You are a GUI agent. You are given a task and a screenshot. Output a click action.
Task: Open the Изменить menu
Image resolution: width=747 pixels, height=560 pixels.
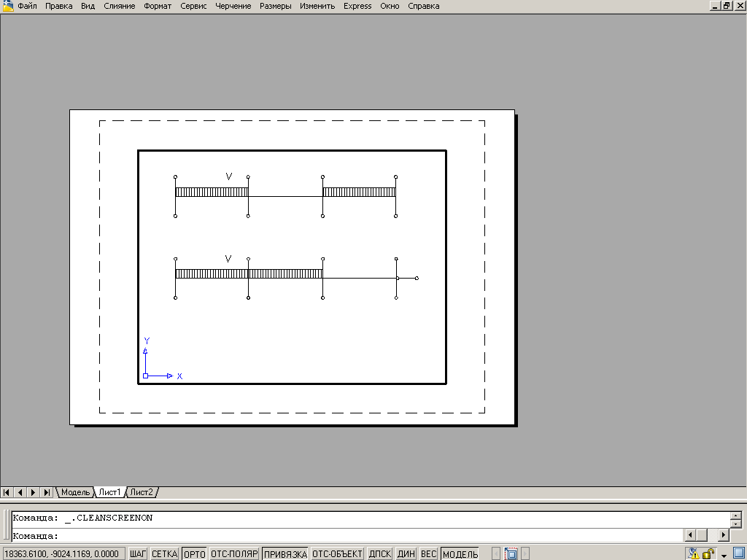pyautogui.click(x=317, y=6)
